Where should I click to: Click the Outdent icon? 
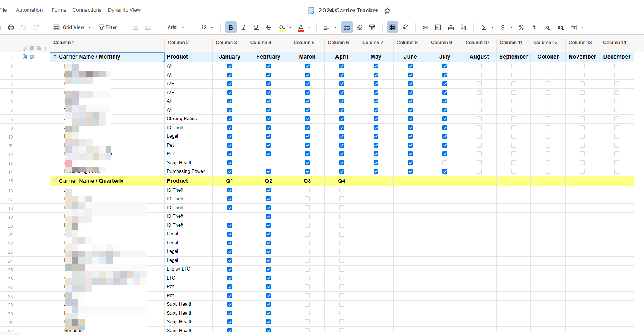(x=135, y=27)
